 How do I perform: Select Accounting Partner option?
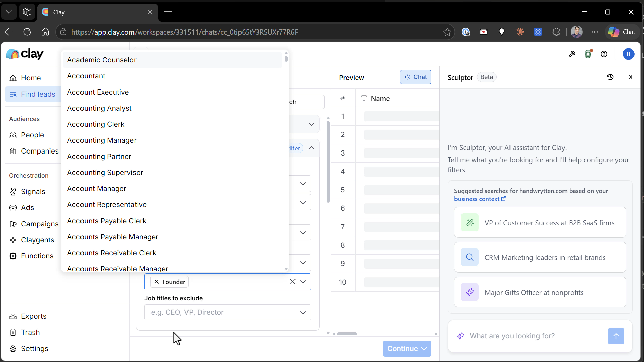[x=172, y=157]
